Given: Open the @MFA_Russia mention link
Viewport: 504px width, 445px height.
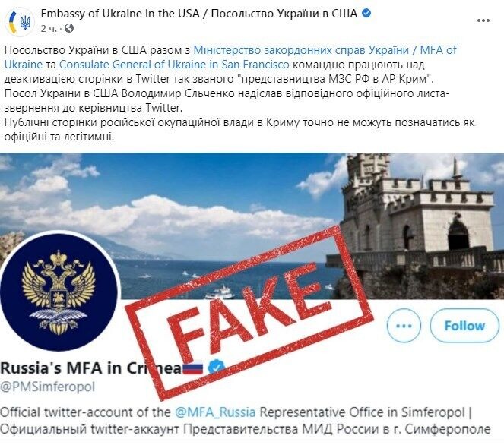Looking at the screenshot, I should pyautogui.click(x=215, y=412).
